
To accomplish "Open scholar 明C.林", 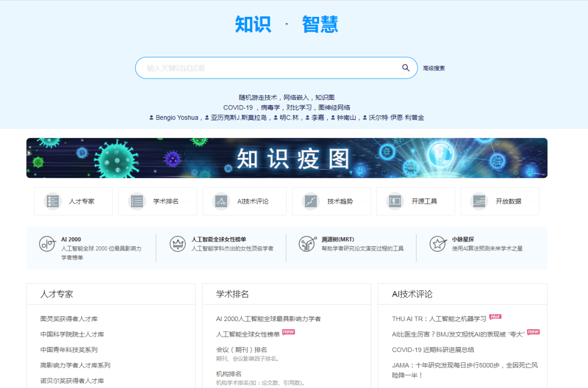I will [x=289, y=118].
